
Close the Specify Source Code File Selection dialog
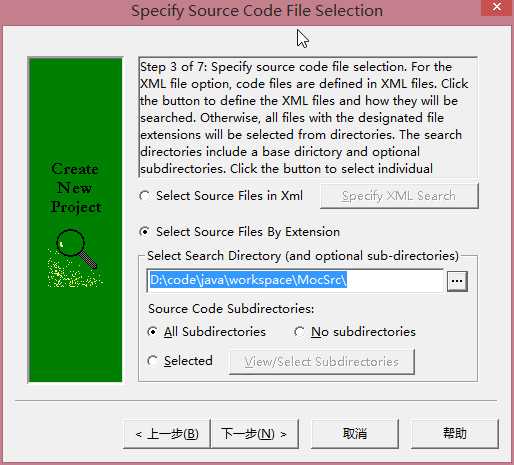click(x=496, y=7)
